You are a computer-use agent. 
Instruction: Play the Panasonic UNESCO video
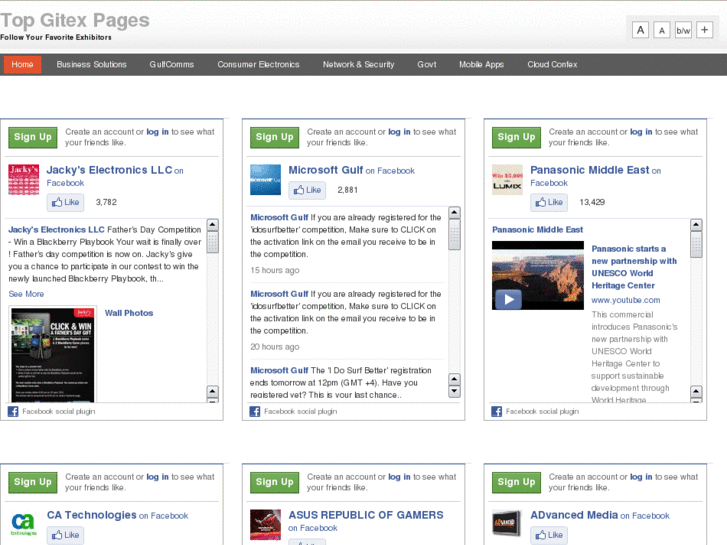click(x=509, y=299)
